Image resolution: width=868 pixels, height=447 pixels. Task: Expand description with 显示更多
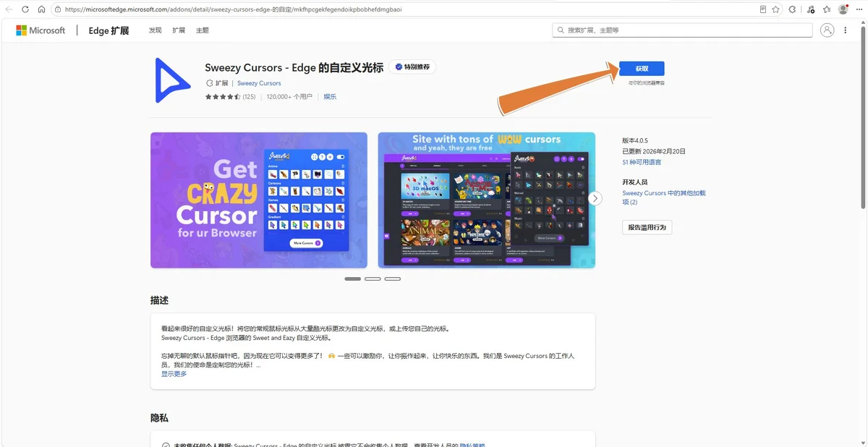pos(174,374)
